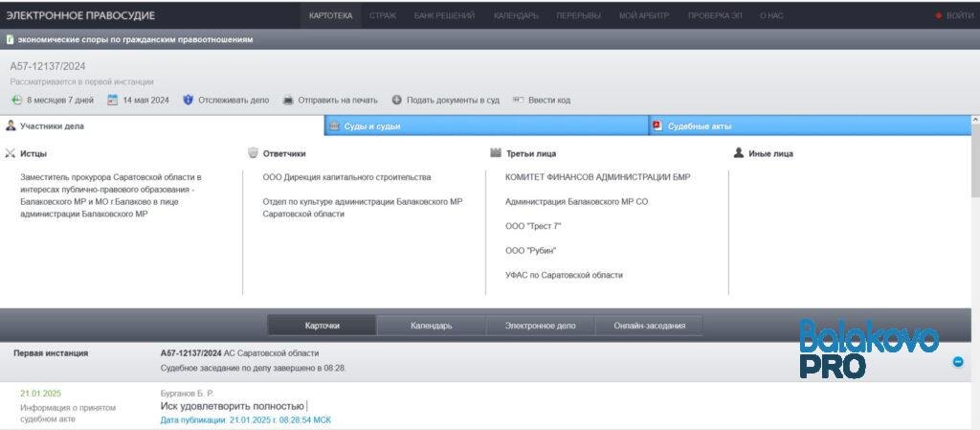Screen dimensions: 980x430
Task: Collapse Первая инстанция section with minus button
Action: pos(957,362)
